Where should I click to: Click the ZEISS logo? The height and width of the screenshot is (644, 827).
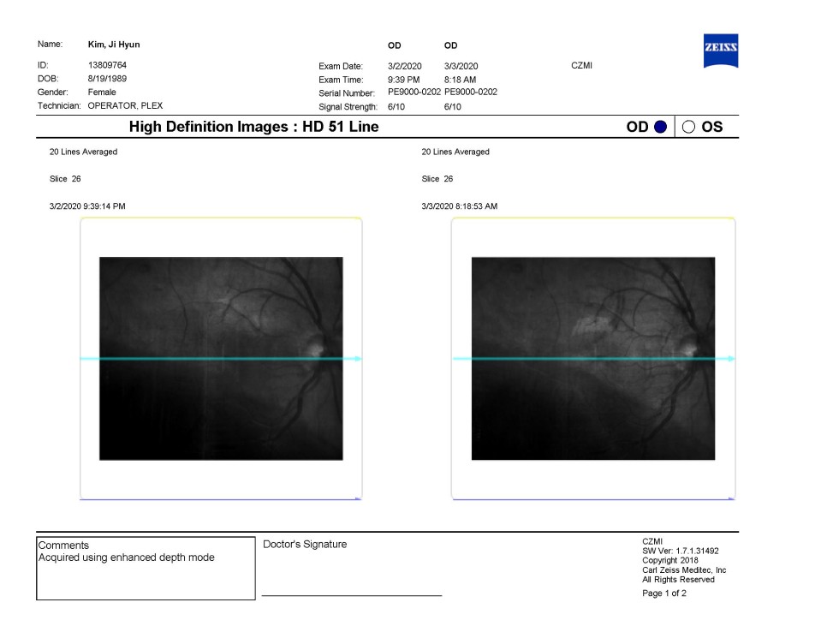coord(721,51)
